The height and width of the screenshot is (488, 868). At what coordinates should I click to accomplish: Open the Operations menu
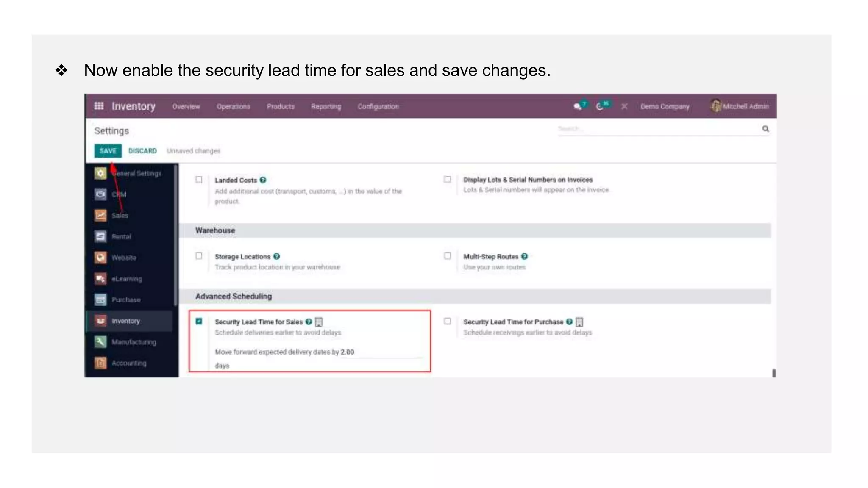(x=234, y=107)
